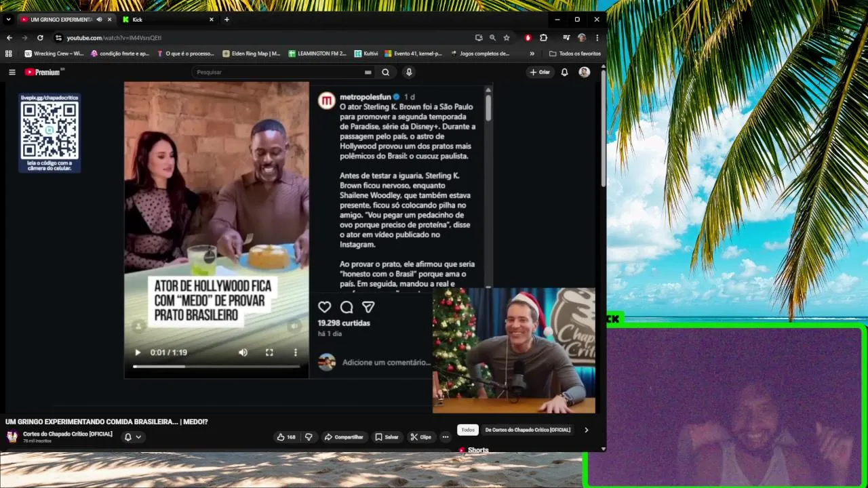Enter fullscreen on the embedded video
Viewport: 868px width, 488px height.
(x=269, y=352)
